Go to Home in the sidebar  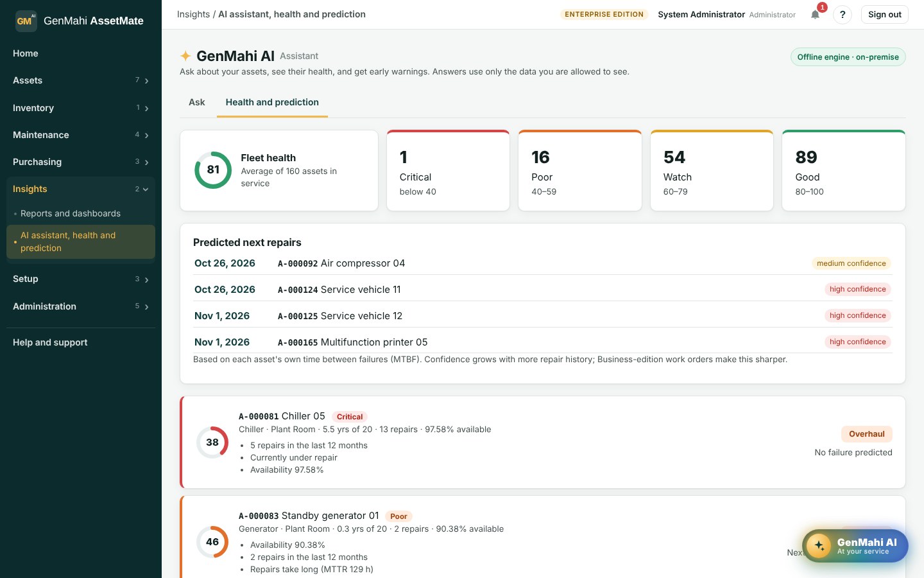pyautogui.click(x=81, y=53)
